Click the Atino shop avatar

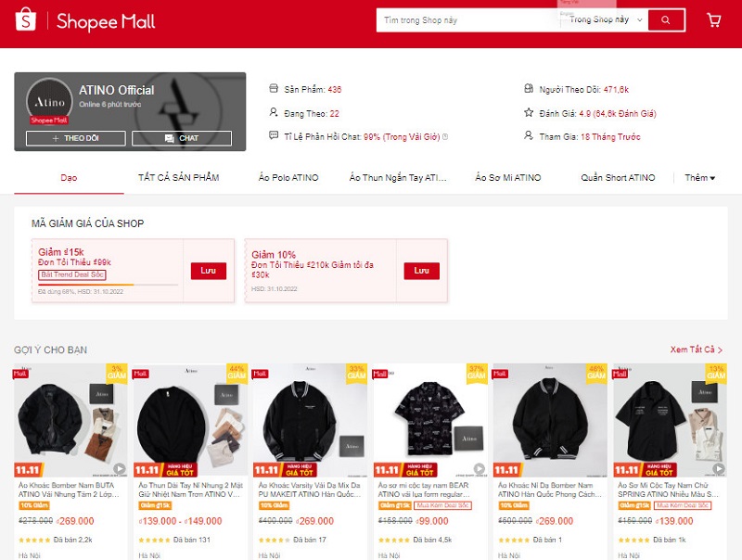tap(49, 101)
